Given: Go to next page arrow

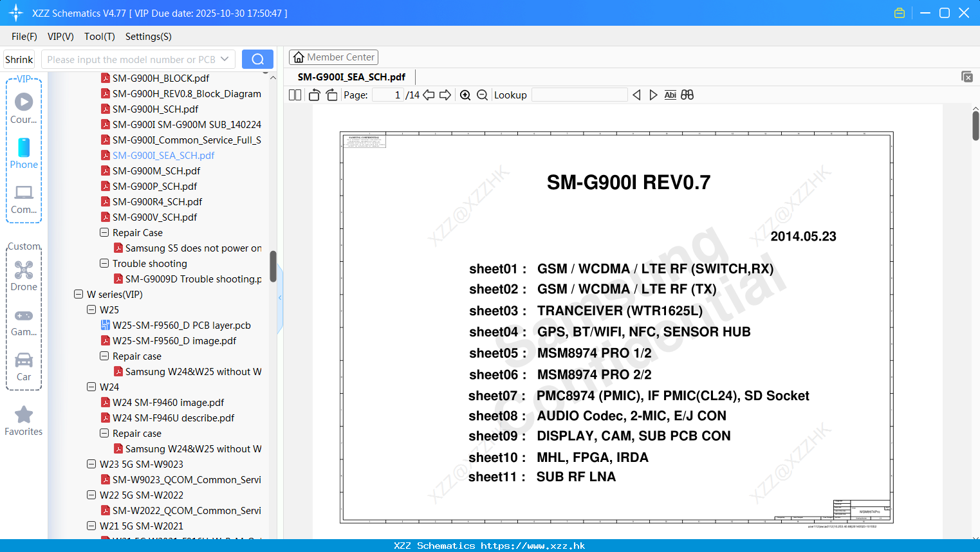Looking at the screenshot, I should (x=445, y=95).
